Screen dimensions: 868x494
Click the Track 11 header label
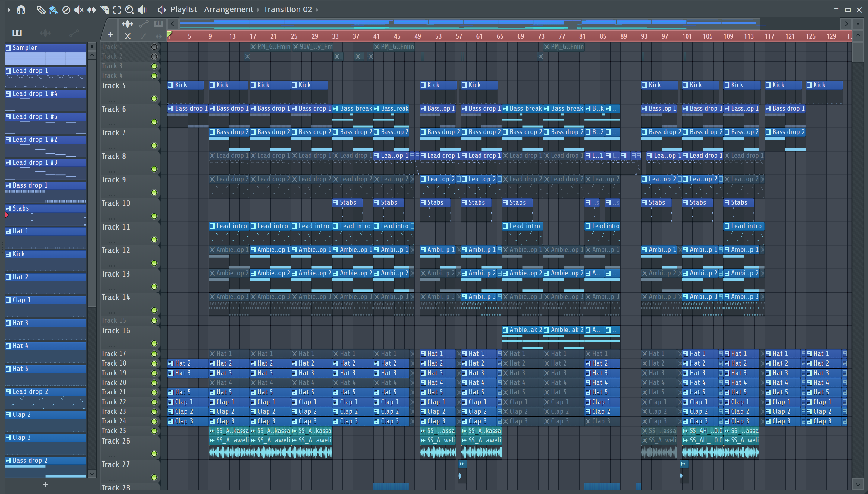tap(116, 227)
